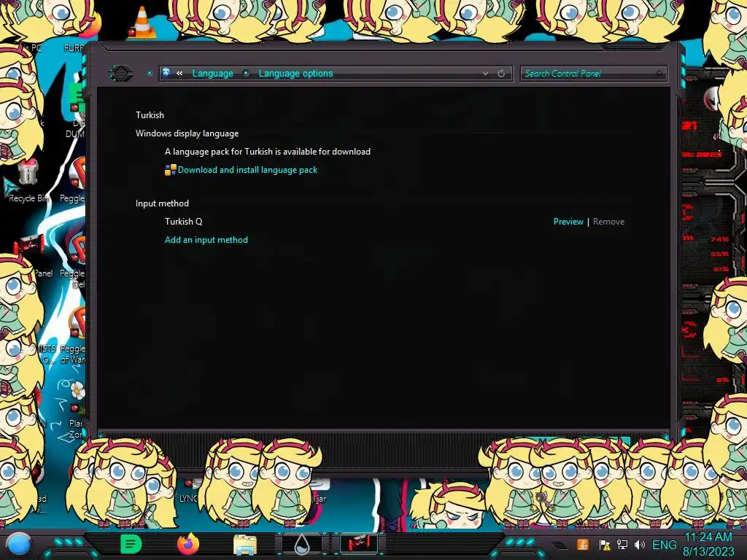Image resolution: width=747 pixels, height=560 pixels.
Task: Preview the Turkish Q keyboard layout
Action: [x=568, y=222]
